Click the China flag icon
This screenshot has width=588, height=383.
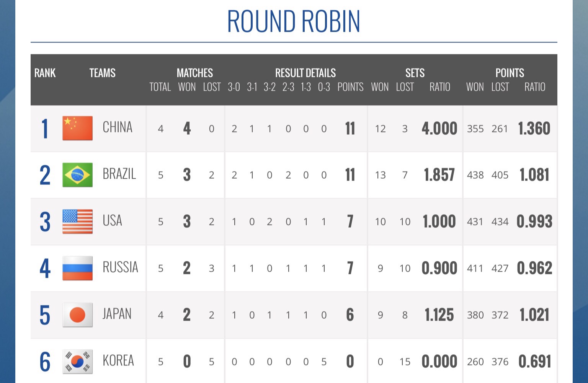pos(77,128)
